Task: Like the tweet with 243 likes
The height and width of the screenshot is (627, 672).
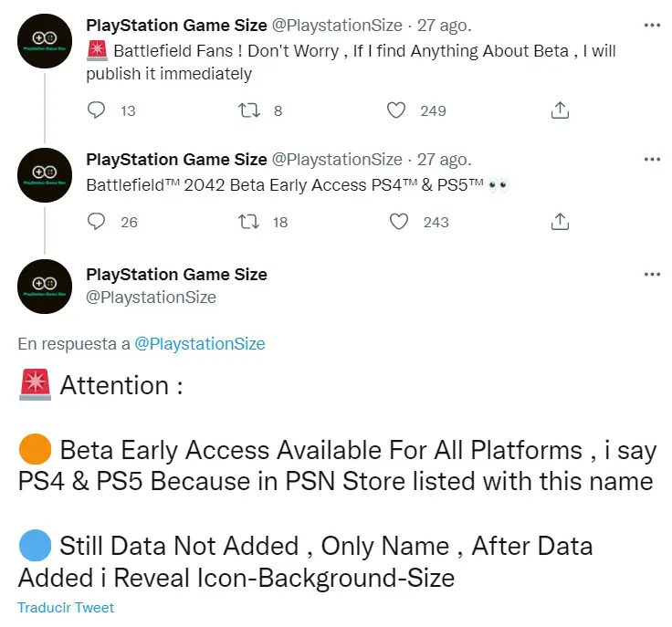Action: point(399,222)
